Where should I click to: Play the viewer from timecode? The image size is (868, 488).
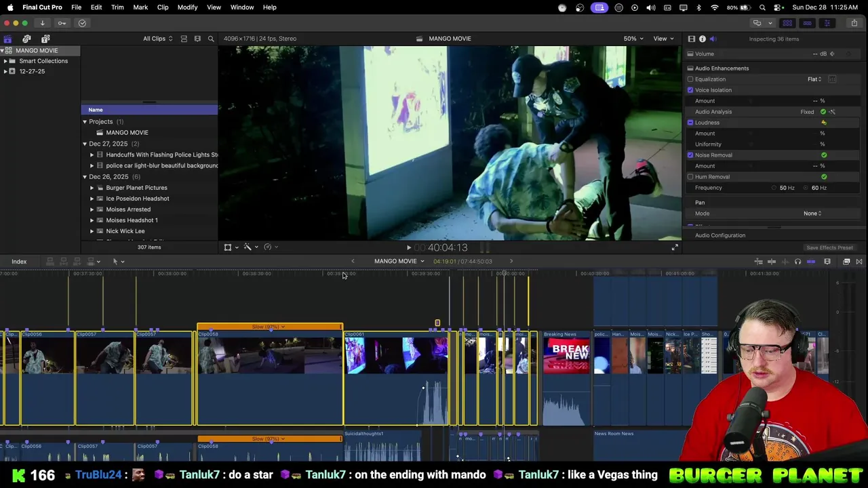pos(408,247)
